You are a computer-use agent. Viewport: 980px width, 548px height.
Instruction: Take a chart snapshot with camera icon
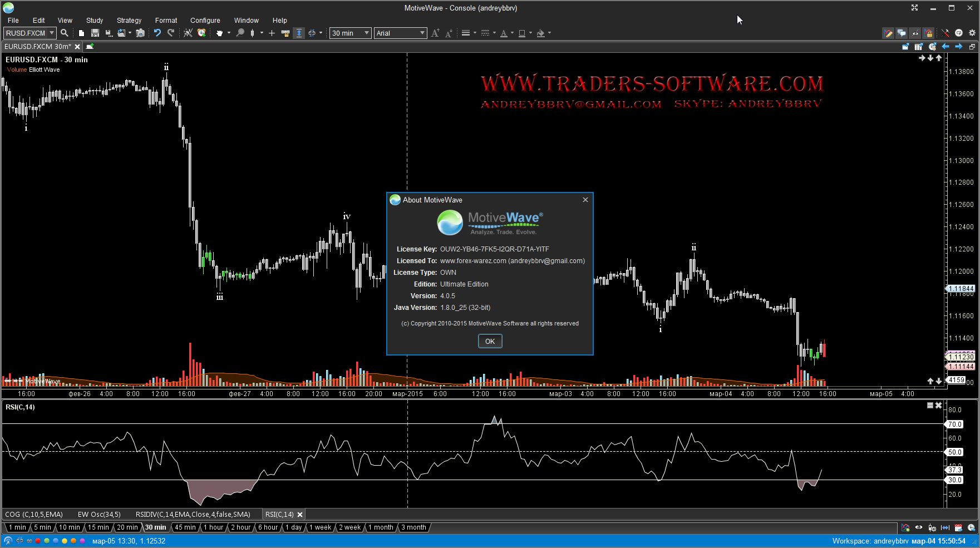tap(140, 33)
